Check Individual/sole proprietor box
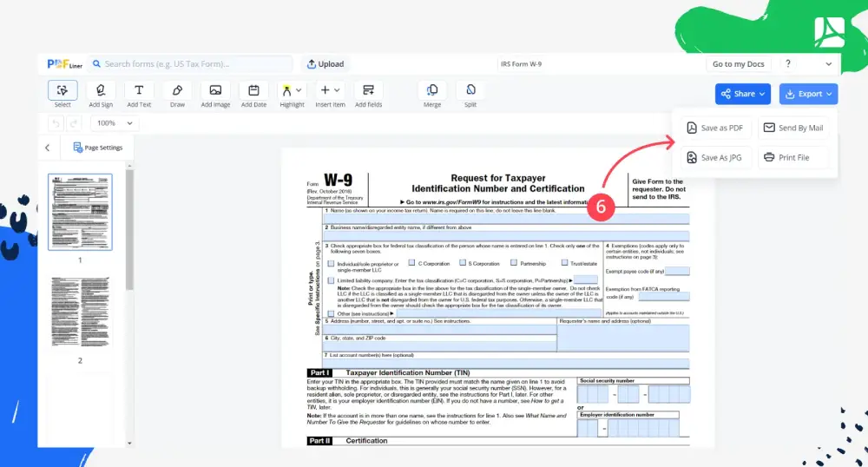This screenshot has height=467, width=868. coord(331,264)
